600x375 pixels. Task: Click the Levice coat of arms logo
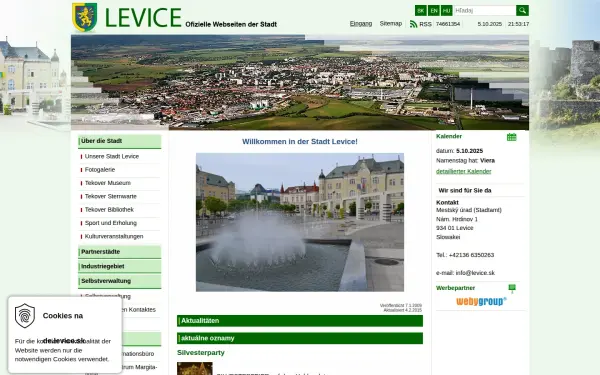(x=85, y=17)
